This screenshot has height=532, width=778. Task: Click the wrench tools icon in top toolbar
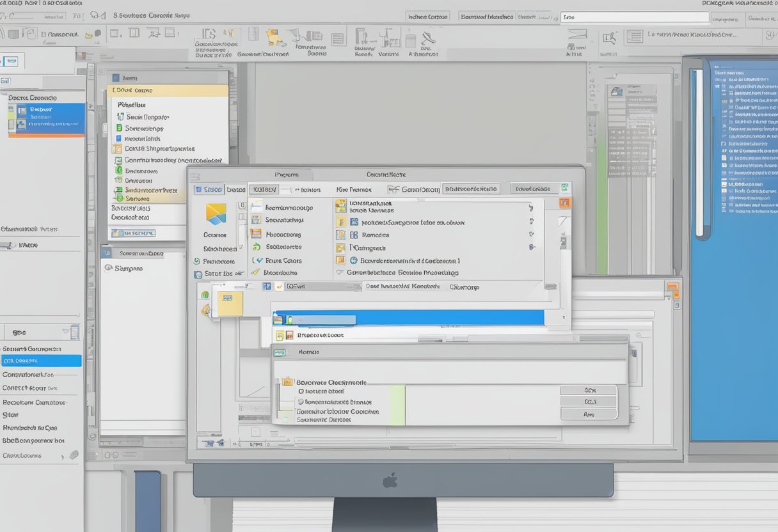[427, 37]
